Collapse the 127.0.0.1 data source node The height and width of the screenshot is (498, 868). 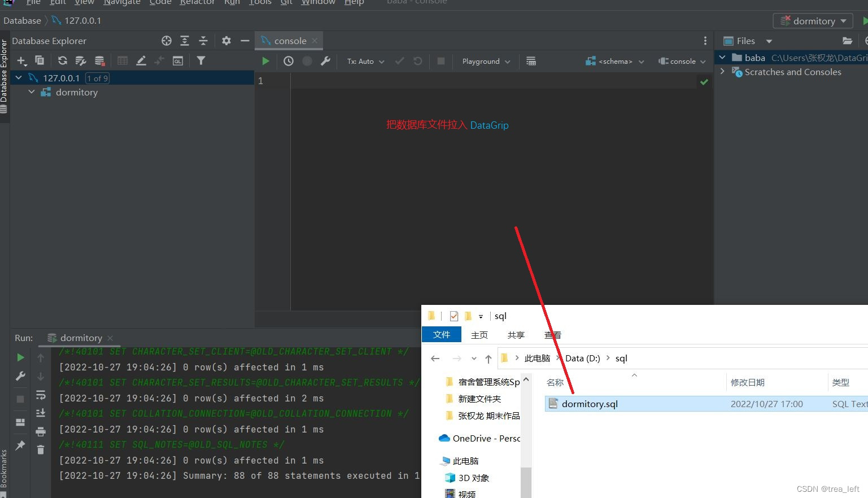click(x=19, y=78)
